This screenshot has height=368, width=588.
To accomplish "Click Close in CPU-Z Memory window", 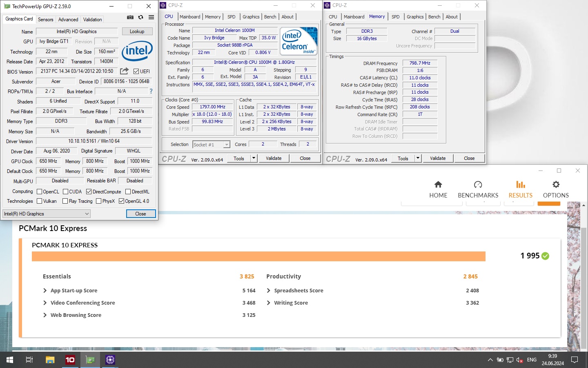I will pyautogui.click(x=469, y=158).
